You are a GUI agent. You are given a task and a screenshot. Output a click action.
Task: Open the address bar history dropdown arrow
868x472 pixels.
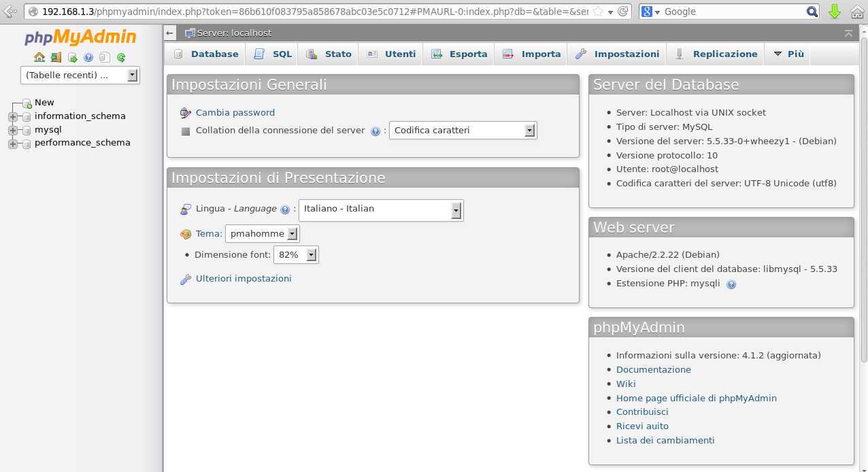610,12
